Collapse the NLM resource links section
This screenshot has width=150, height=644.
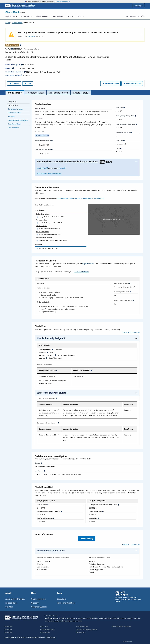pos(136,162)
